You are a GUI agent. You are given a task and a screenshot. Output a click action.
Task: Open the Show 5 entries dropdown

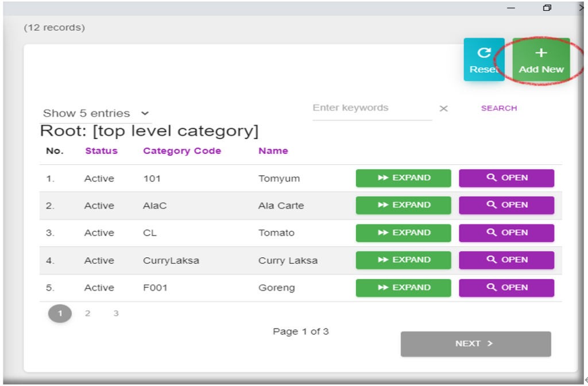pyautogui.click(x=95, y=114)
